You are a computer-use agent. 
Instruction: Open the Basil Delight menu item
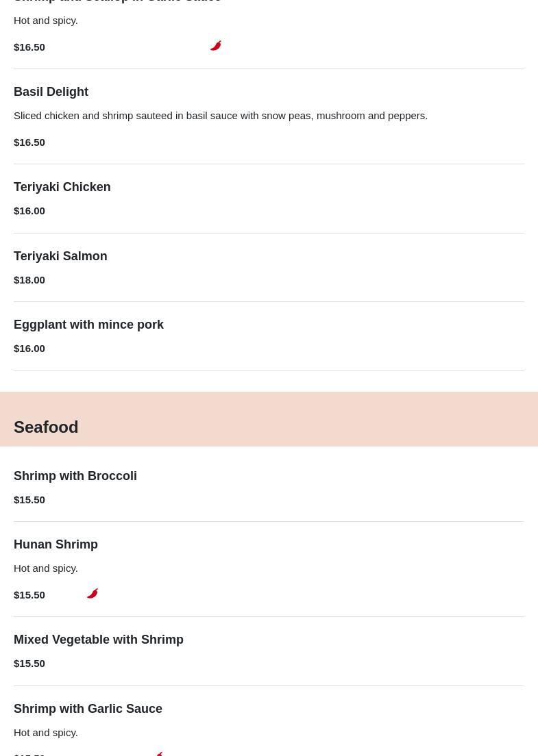click(x=51, y=92)
